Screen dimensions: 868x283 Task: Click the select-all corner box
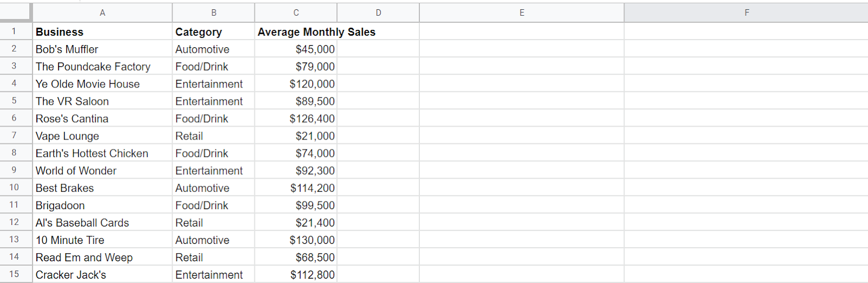tap(16, 12)
